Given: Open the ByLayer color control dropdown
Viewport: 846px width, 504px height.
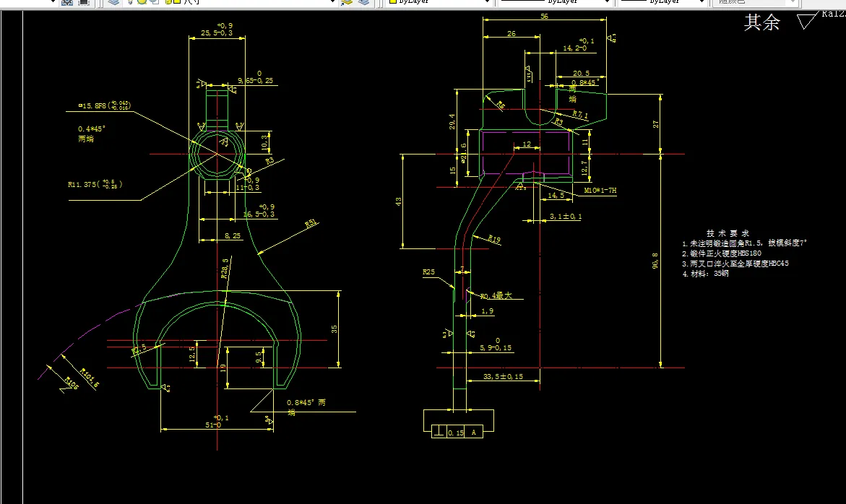Looking at the screenshot, I should coord(439,2).
